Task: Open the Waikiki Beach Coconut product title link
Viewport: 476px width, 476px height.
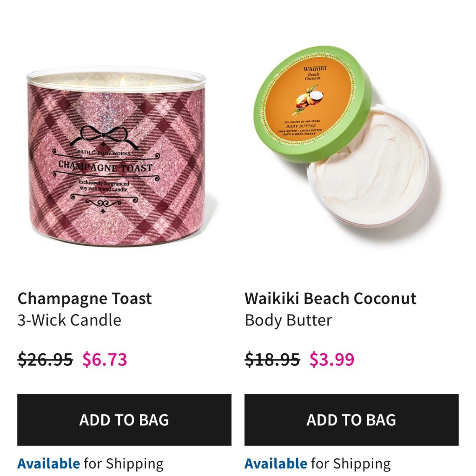Action: [x=331, y=298]
